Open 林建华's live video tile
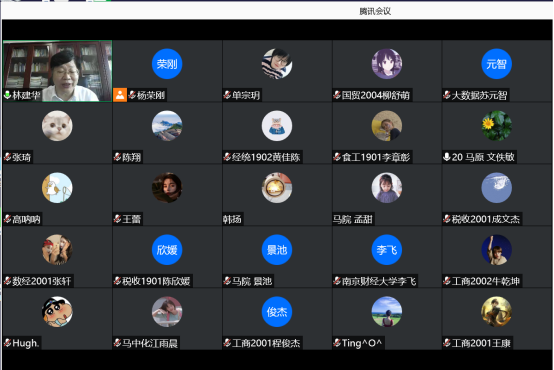The width and height of the screenshot is (554, 370). [58, 71]
